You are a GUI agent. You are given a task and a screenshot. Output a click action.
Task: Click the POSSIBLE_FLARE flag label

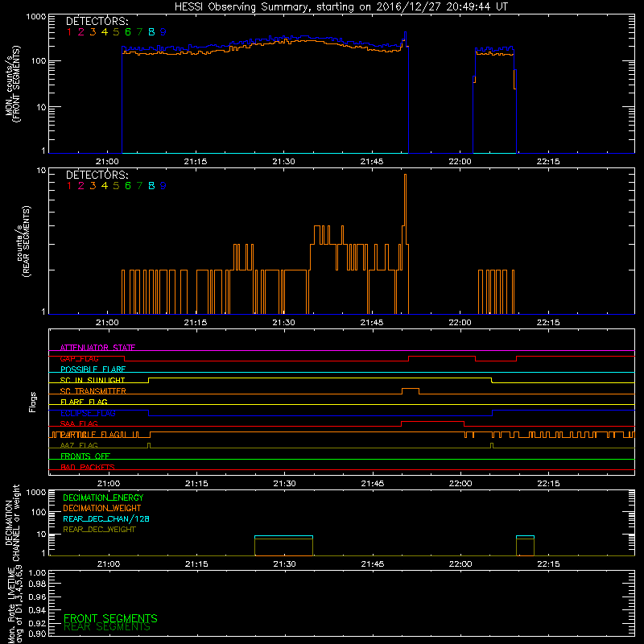click(93, 369)
